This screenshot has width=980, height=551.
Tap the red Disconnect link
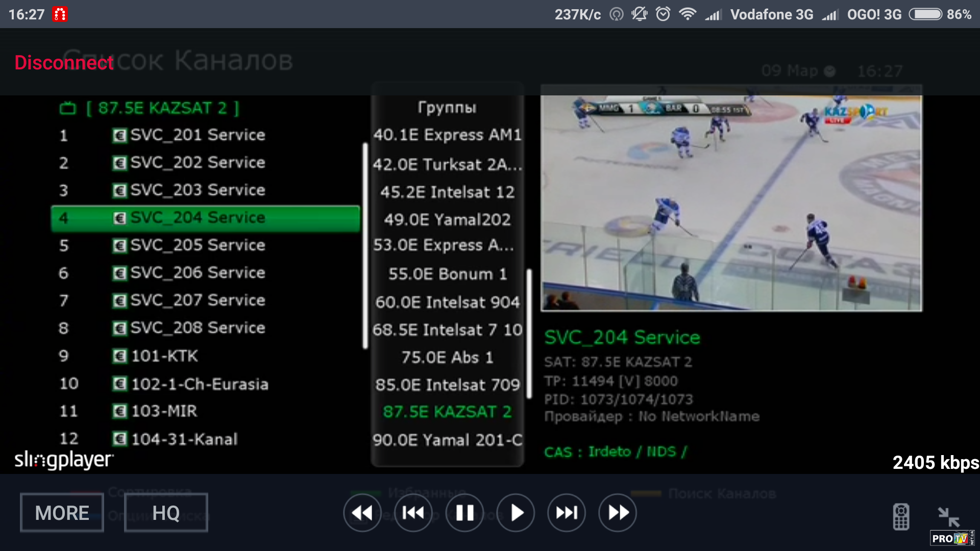tap(64, 63)
